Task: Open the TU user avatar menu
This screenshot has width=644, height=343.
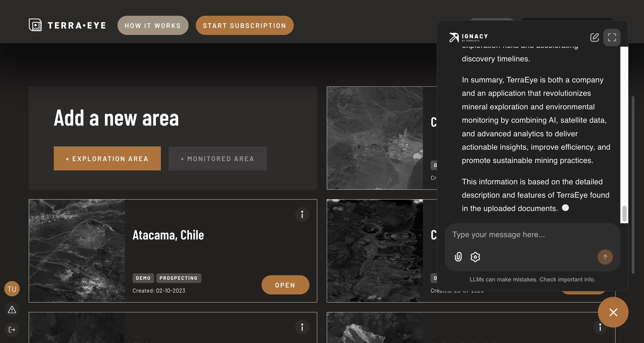Action: [12, 289]
